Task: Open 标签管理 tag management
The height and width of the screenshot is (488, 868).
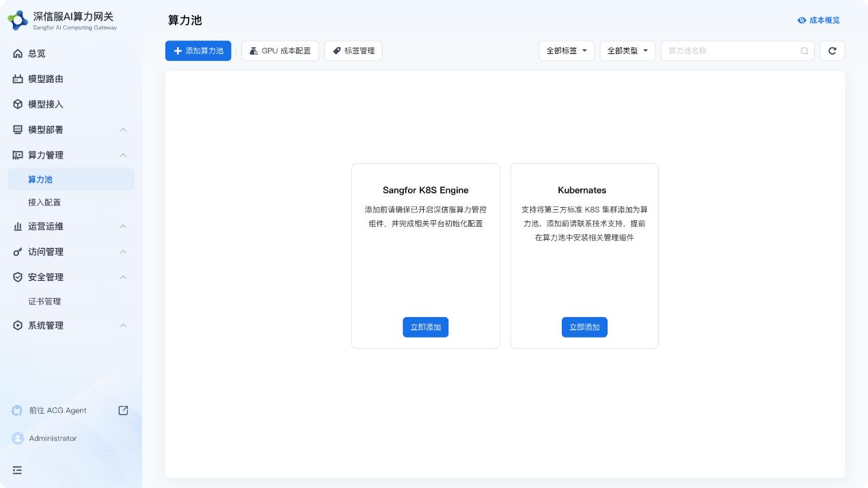Action: point(353,51)
